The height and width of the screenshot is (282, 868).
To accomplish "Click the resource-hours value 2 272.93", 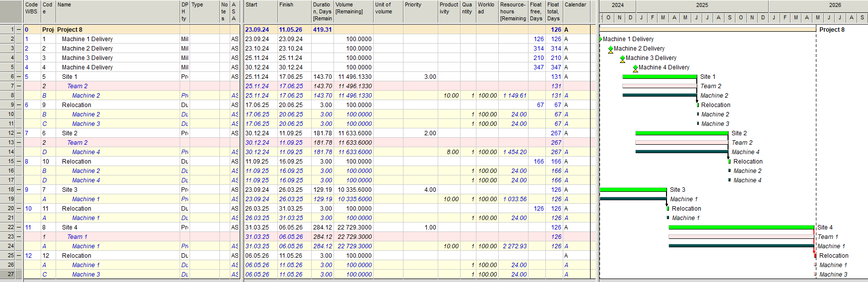I will pos(515,246).
